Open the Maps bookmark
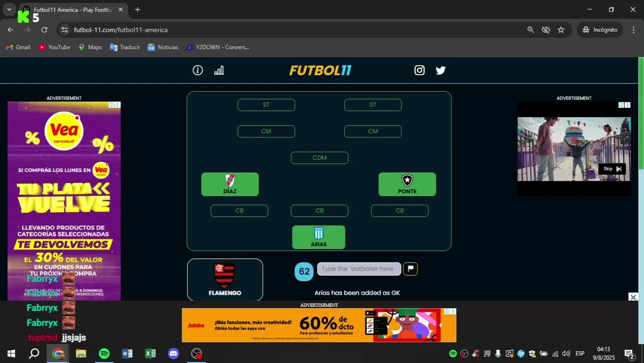Viewport: 644px width, 363px height. point(90,47)
